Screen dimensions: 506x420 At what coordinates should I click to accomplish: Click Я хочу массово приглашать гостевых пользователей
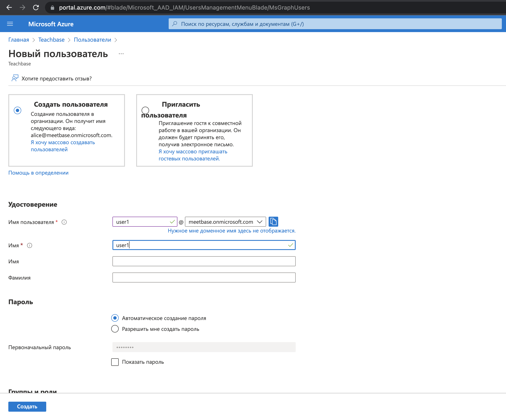coord(193,155)
